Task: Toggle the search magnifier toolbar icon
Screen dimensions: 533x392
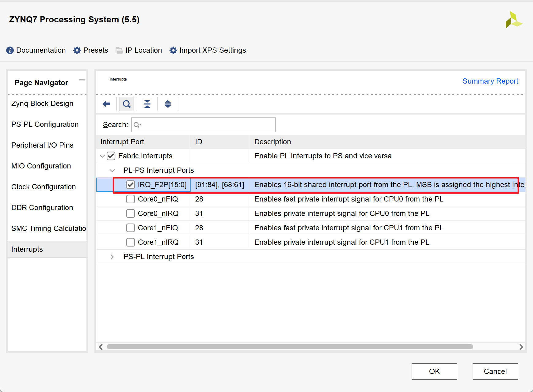Action: [127, 104]
